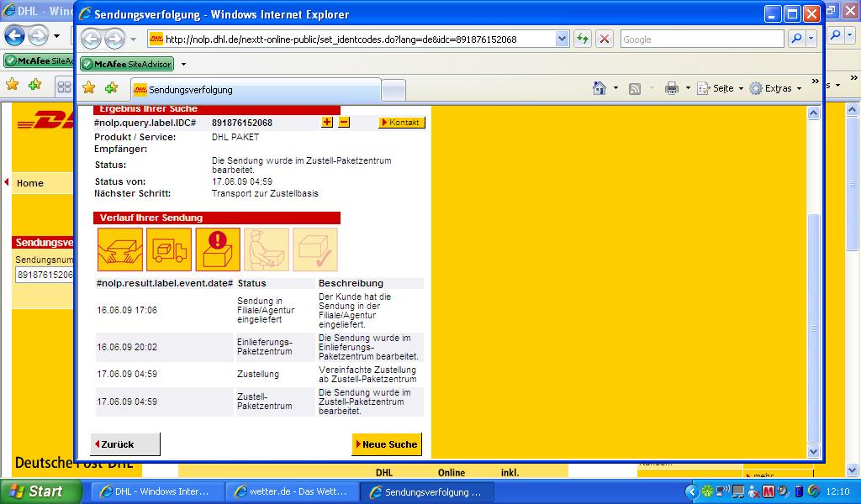Open recent pages dropdown beside Sendungsverfolgung navigation arrows

133,39
